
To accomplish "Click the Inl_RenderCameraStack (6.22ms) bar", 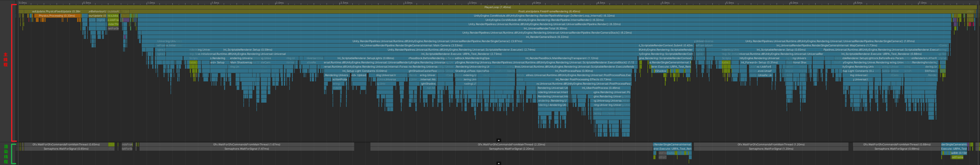I will (x=546, y=37).
